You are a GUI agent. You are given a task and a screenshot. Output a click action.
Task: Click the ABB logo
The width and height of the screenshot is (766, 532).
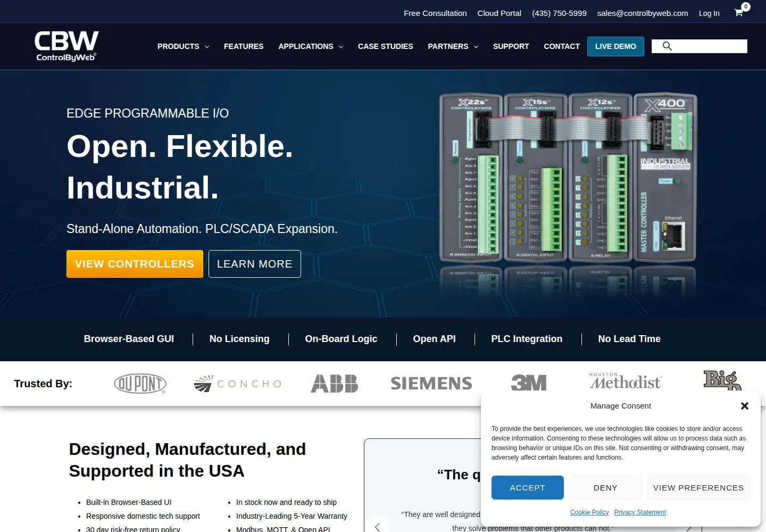[x=335, y=384]
